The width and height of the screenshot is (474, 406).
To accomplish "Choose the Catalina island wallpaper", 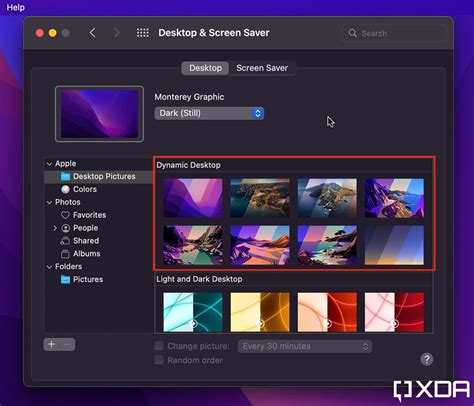I will pos(327,198).
